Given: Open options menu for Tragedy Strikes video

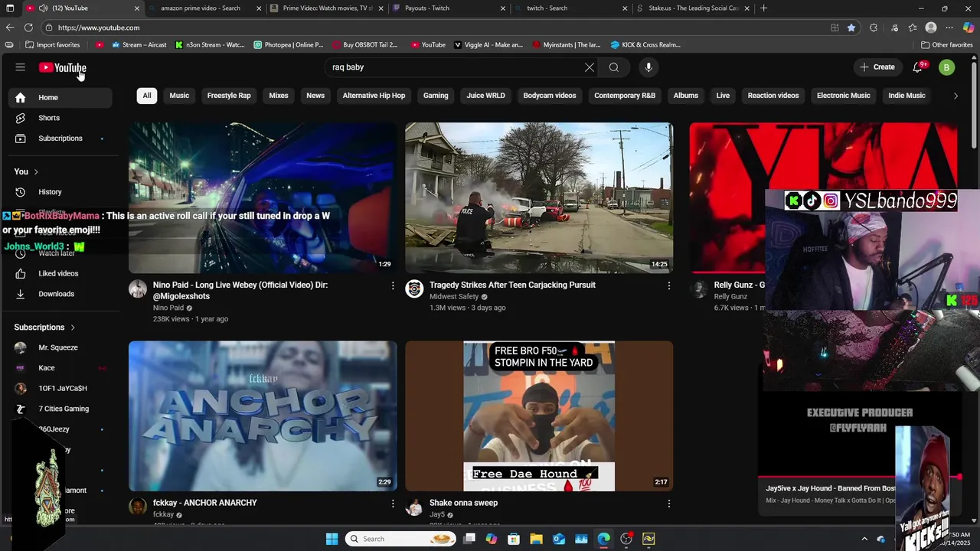Looking at the screenshot, I should tap(669, 285).
